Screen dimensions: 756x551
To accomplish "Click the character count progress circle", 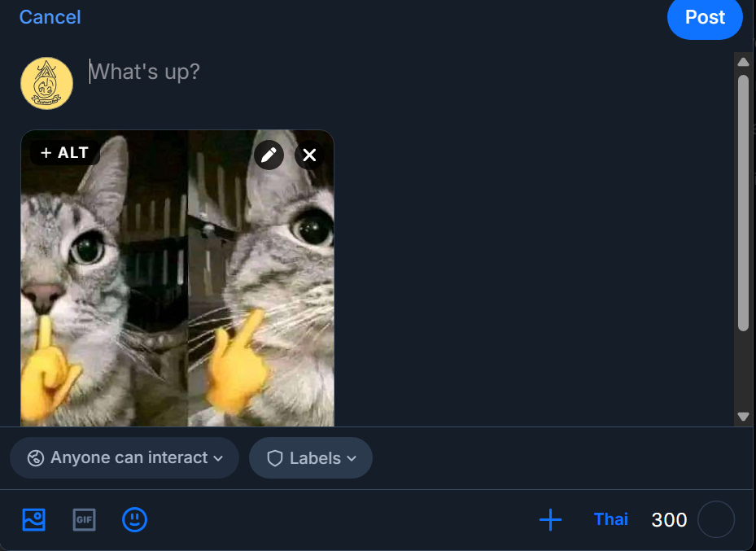I will (716, 519).
